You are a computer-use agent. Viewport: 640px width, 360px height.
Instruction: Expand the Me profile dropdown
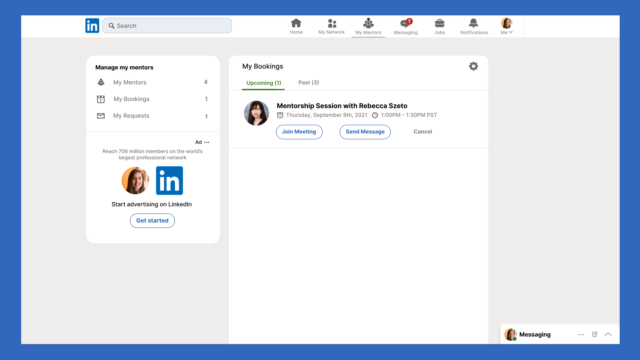507,26
